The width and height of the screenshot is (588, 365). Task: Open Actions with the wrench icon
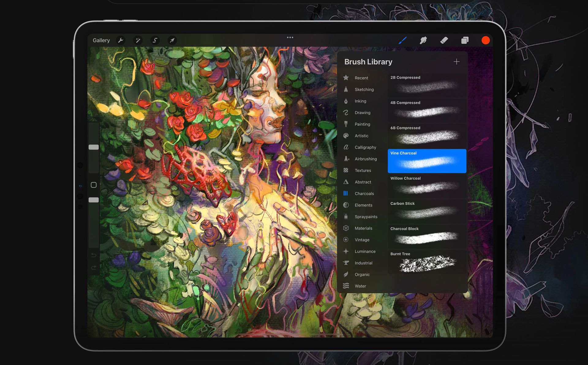[121, 40]
